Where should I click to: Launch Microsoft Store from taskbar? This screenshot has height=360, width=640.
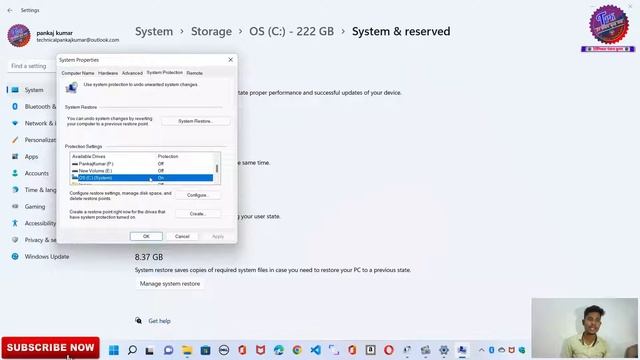[205, 350]
